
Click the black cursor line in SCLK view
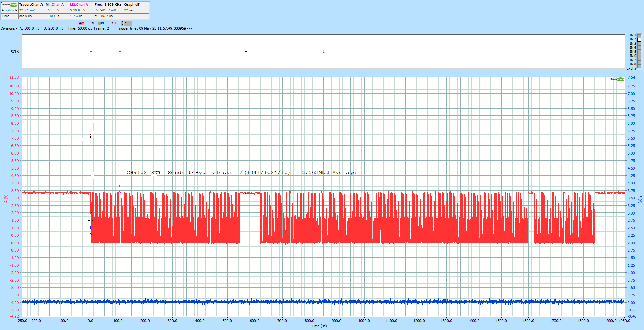click(246, 51)
